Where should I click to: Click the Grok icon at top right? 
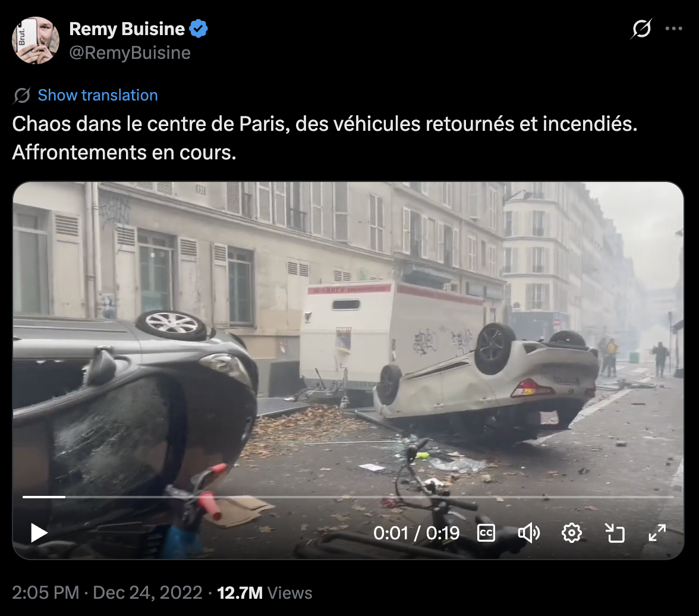point(641,29)
